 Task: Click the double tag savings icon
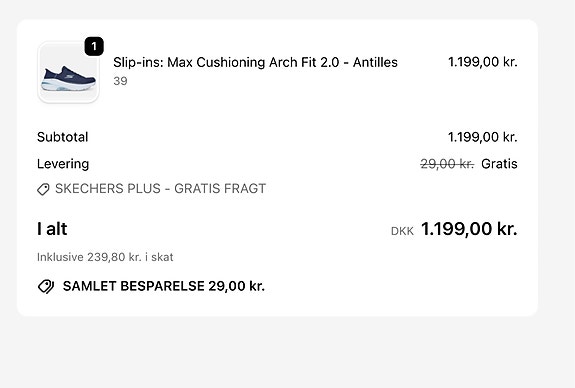pos(46,286)
